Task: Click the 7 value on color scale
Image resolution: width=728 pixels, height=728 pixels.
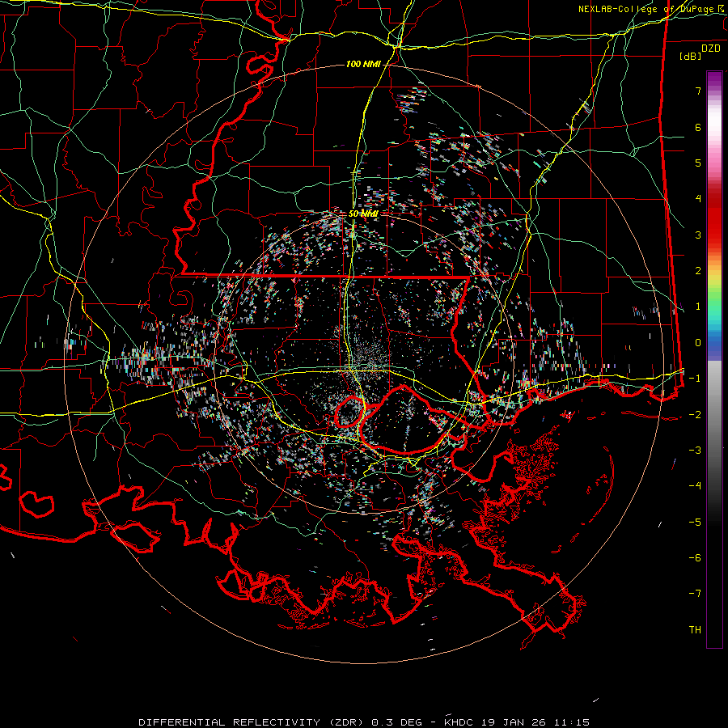Action: tap(698, 91)
